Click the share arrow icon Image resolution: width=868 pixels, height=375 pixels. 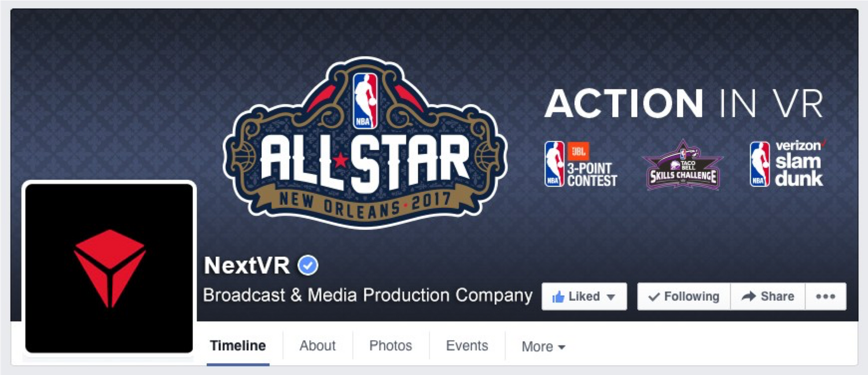click(x=749, y=296)
